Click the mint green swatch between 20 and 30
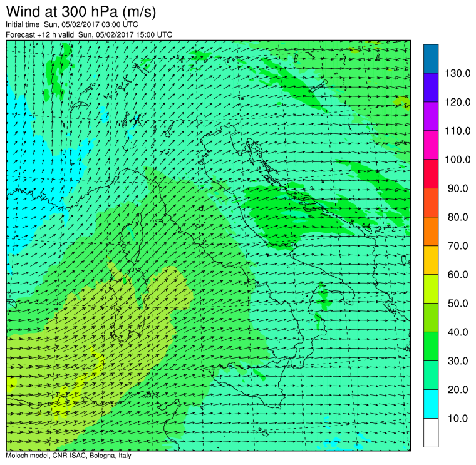 (431, 376)
